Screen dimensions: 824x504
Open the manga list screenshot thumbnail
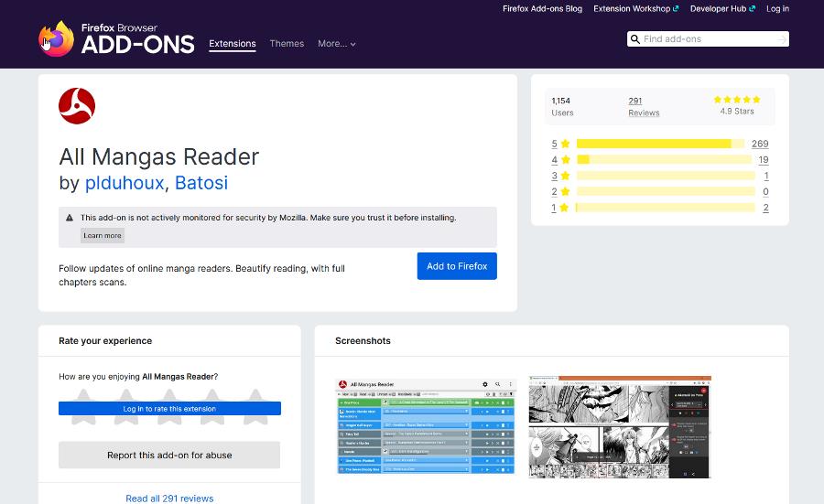click(426, 426)
